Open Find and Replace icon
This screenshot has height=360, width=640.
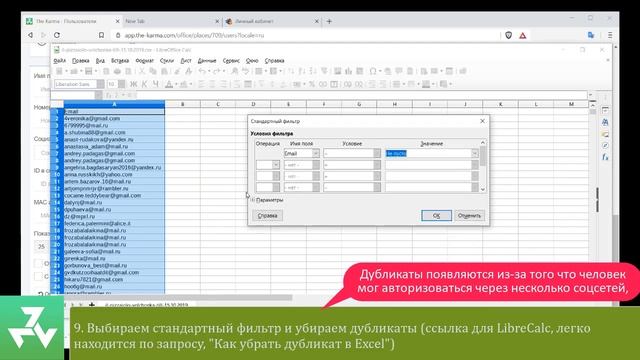(x=235, y=71)
